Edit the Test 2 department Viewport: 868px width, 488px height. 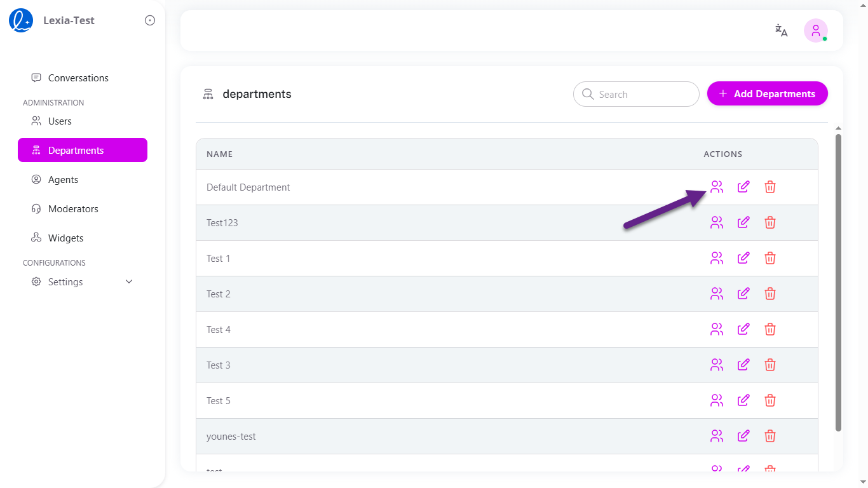coord(743,294)
